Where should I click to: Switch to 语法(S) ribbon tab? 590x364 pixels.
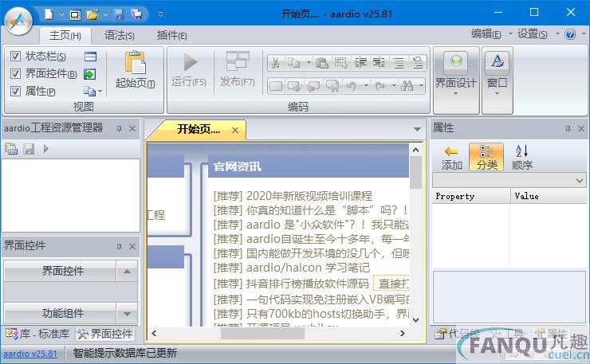pyautogui.click(x=120, y=36)
